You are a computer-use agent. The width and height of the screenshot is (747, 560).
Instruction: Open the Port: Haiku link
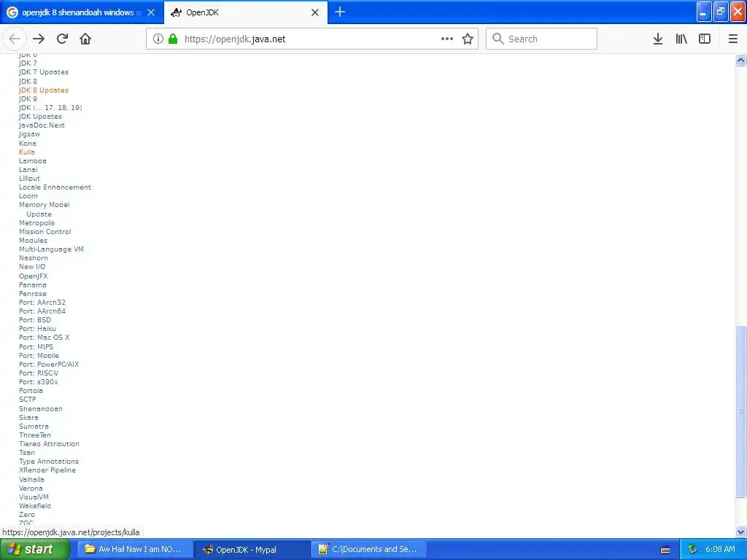[37, 329]
